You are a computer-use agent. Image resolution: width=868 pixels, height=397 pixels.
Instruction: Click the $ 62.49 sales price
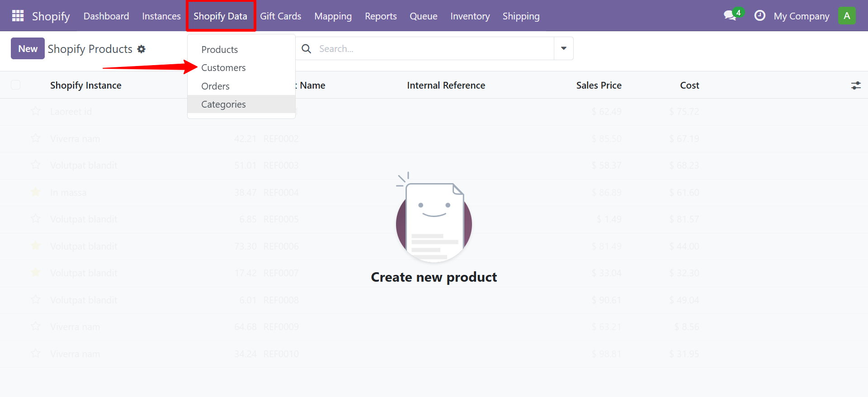pos(607,112)
